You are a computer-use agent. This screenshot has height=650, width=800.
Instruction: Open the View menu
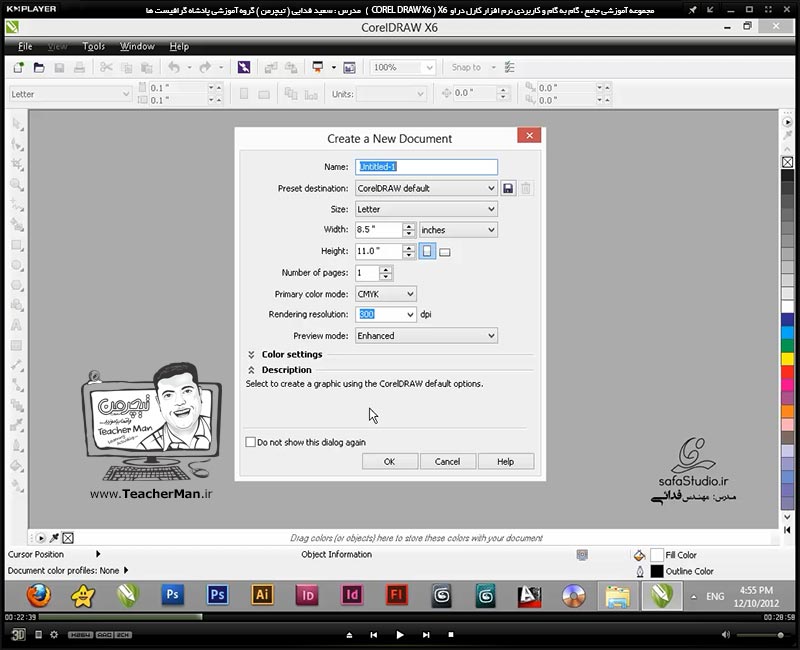click(x=58, y=46)
